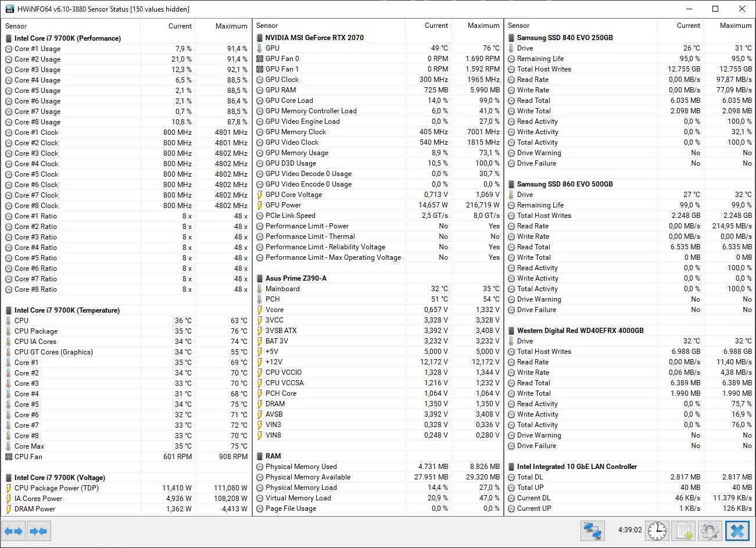Image resolution: width=756 pixels, height=548 pixels.
Task: Select Performance Limit - Thermal row
Action: pyautogui.click(x=378, y=237)
